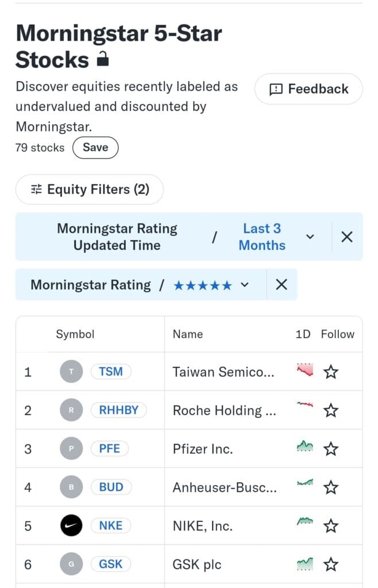The width and height of the screenshot is (378, 588).
Task: Expand the Last 3 Months dropdown chevron
Action: click(310, 237)
